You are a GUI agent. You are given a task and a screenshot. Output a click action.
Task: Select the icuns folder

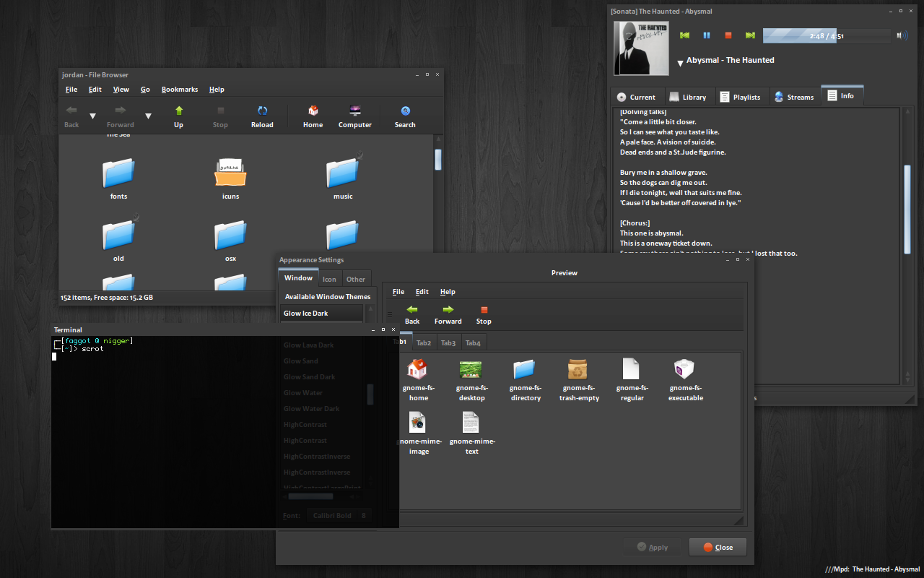231,178
